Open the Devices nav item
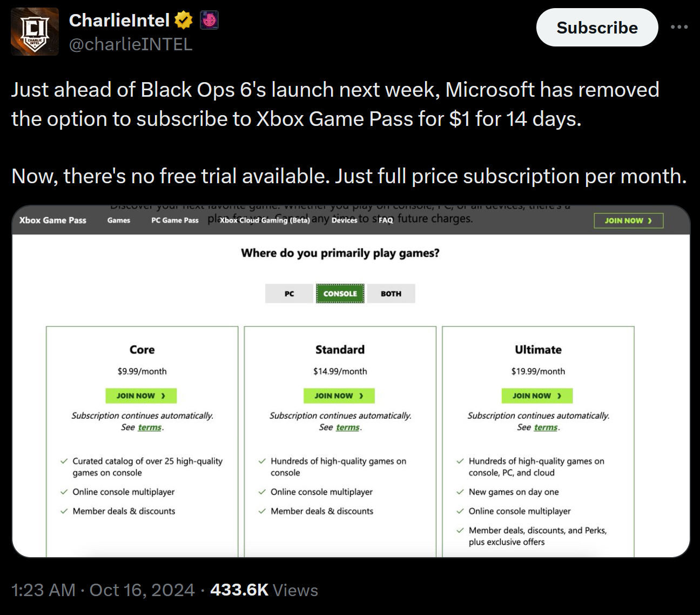 coord(345,220)
